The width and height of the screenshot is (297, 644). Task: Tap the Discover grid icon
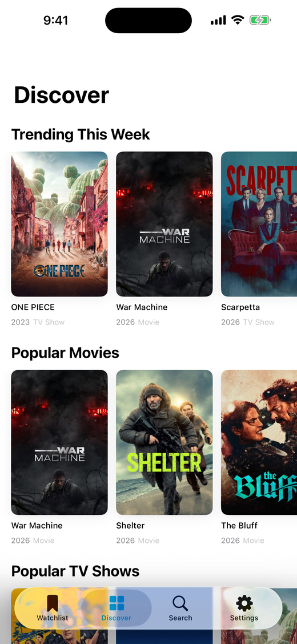click(117, 603)
